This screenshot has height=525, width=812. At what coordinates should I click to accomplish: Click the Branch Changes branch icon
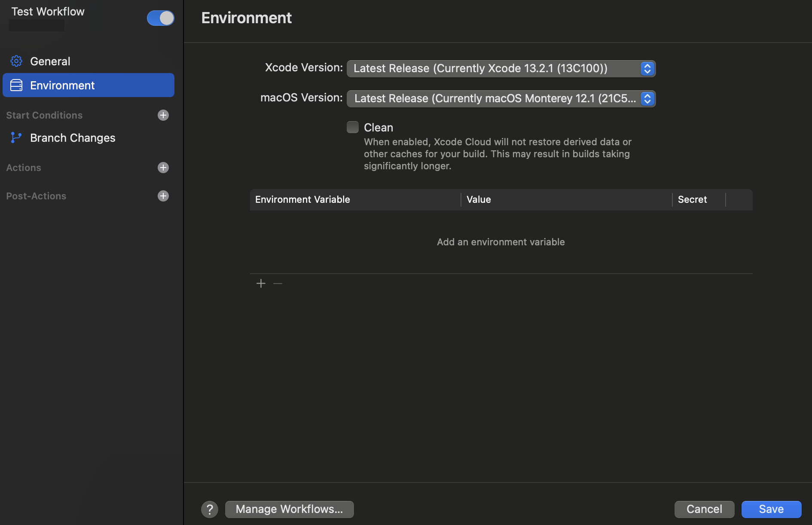(x=16, y=137)
